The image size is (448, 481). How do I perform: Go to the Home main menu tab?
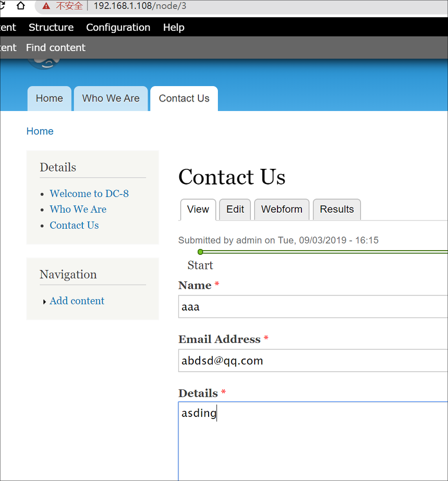[50, 98]
